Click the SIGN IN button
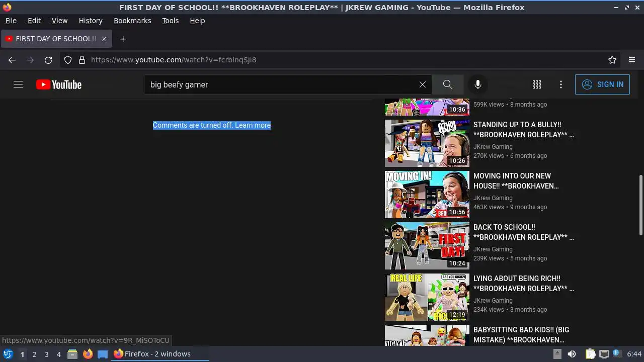644x362 pixels. [x=602, y=84]
